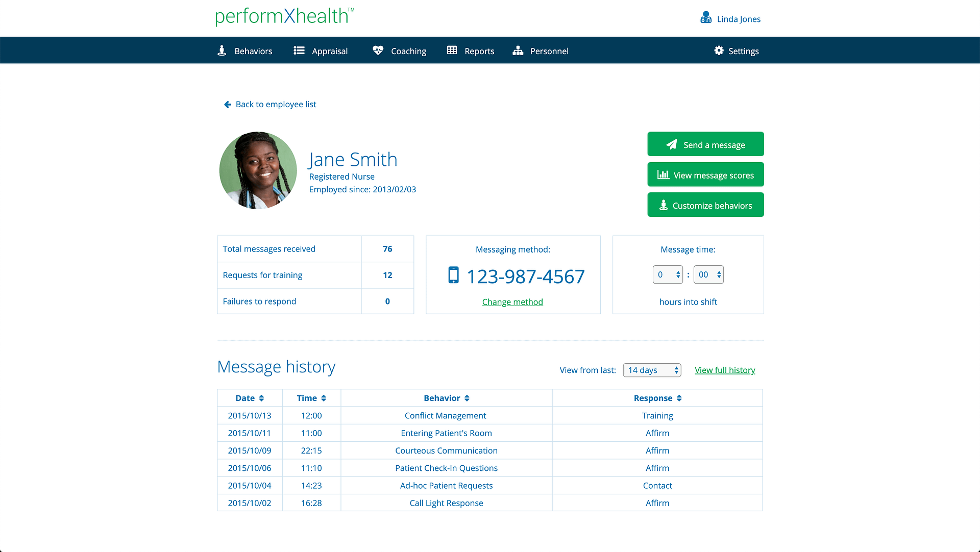Click the back arrow icon
The height and width of the screenshot is (552, 980).
pyautogui.click(x=228, y=105)
